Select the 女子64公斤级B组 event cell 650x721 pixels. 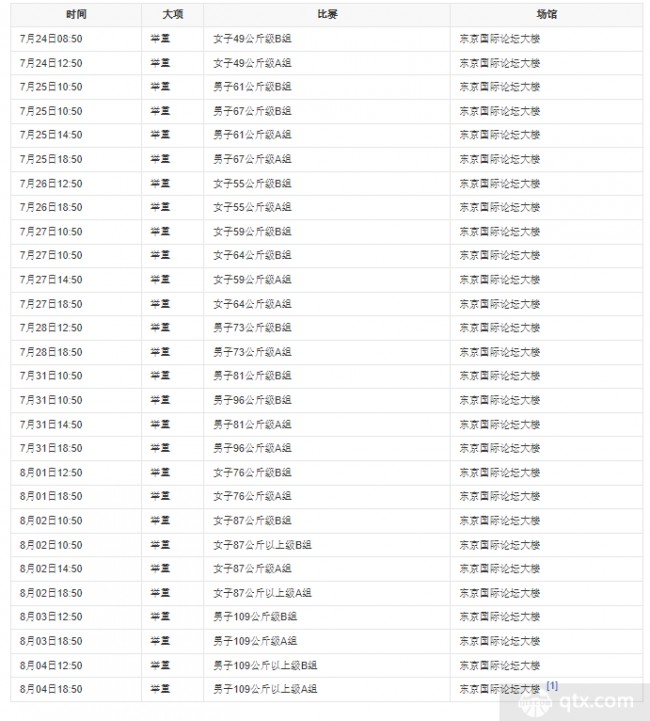327,255
